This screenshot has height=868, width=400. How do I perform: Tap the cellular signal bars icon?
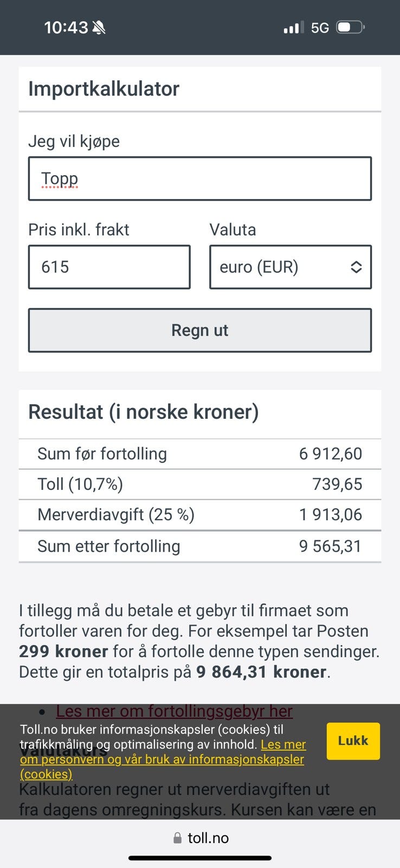293,28
